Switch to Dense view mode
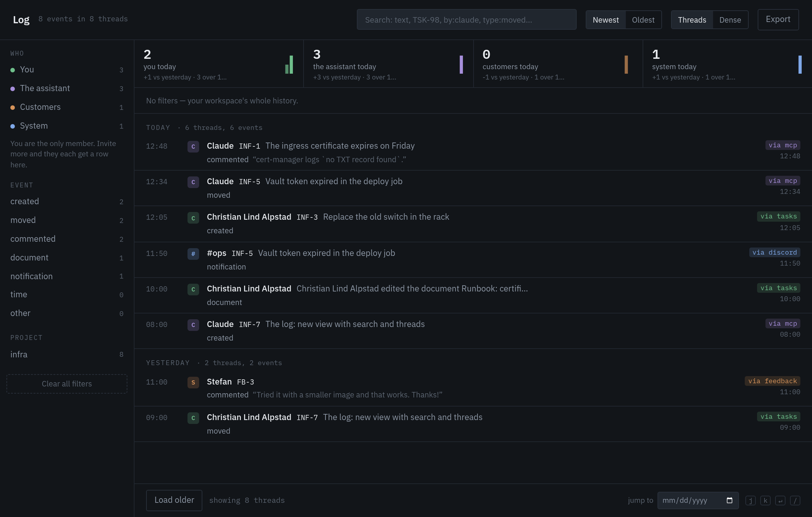812x517 pixels. pyautogui.click(x=730, y=20)
